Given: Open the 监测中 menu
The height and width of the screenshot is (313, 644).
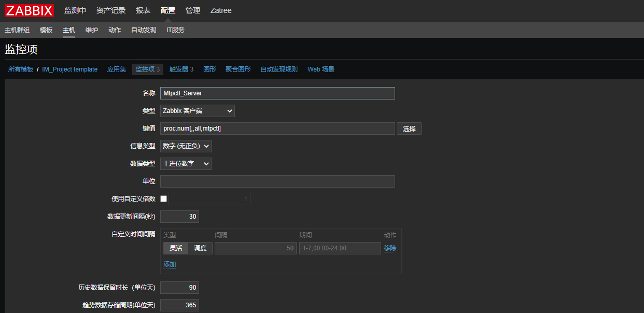Looking at the screenshot, I should tap(75, 10).
